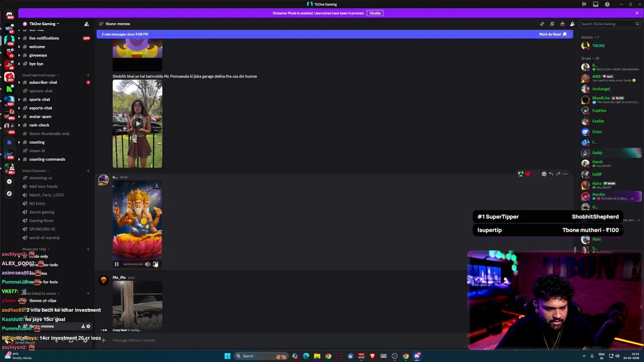Play the woman reporter video thumbnail
Image resolution: width=644 pixels, height=362 pixels.
[137, 124]
